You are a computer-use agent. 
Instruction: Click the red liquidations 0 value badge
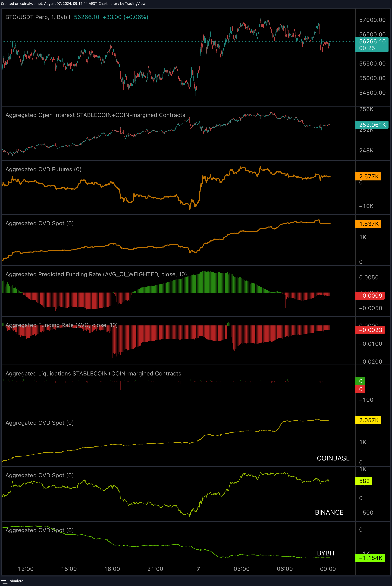[x=360, y=389]
